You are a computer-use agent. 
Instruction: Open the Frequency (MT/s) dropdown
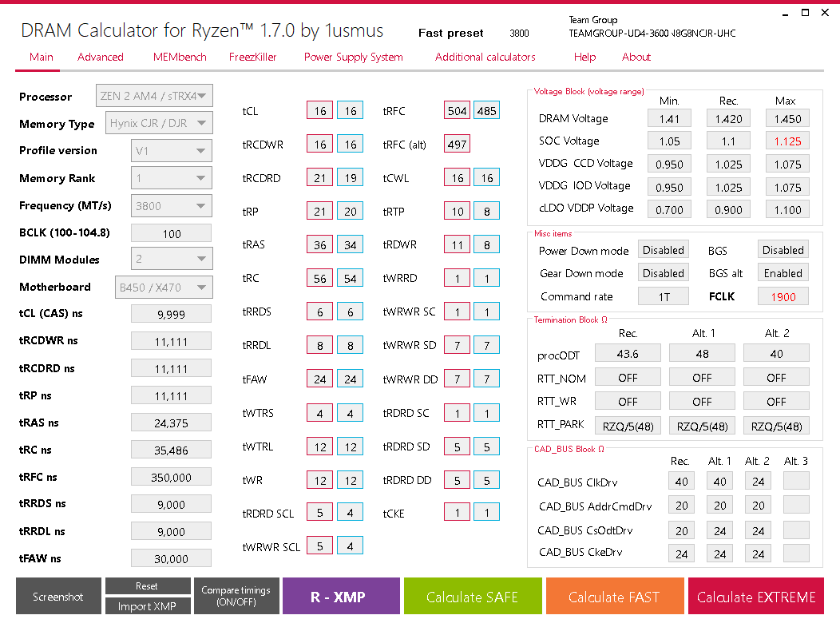tap(170, 205)
